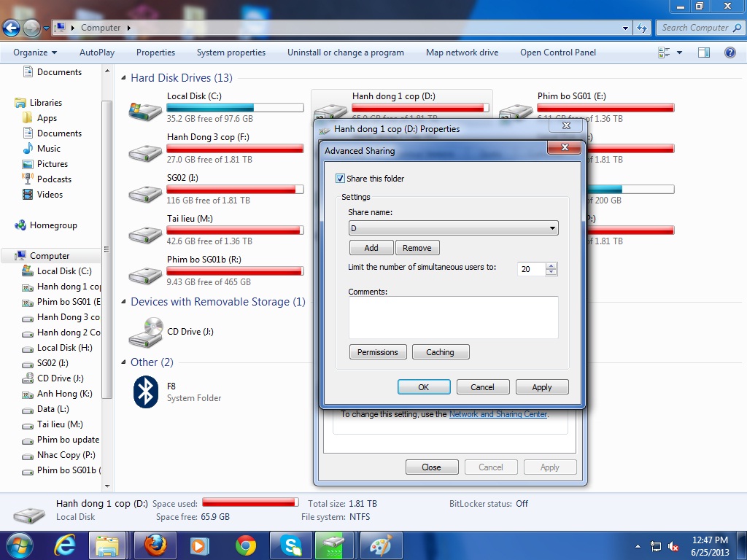The width and height of the screenshot is (747, 560).
Task: Click the Windows Start orb
Action: pos(19,545)
